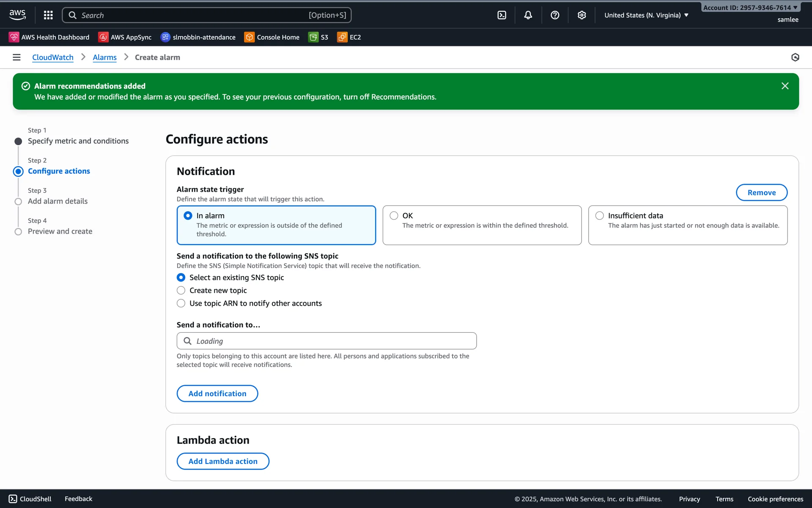Open the AWS services grid menu

coord(48,15)
